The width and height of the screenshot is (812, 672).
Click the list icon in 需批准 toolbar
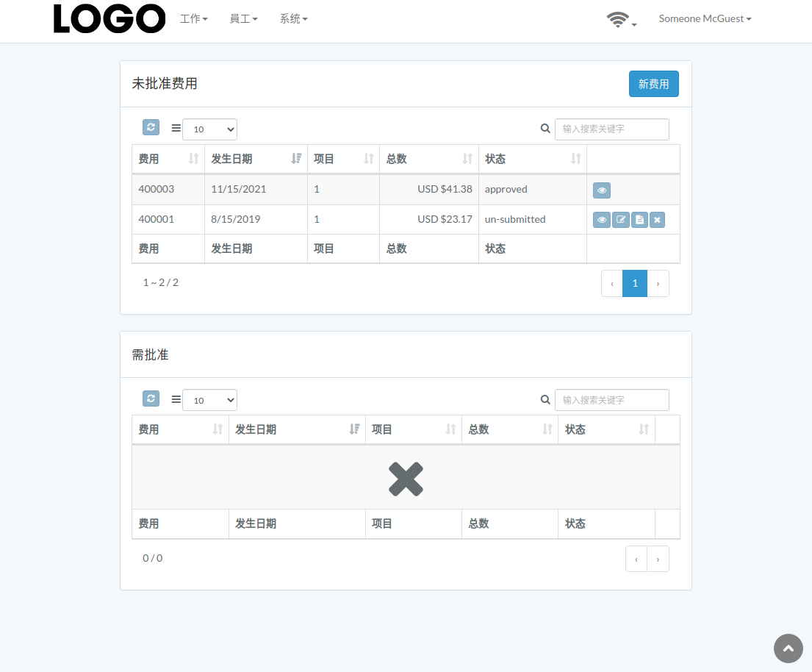[176, 399]
